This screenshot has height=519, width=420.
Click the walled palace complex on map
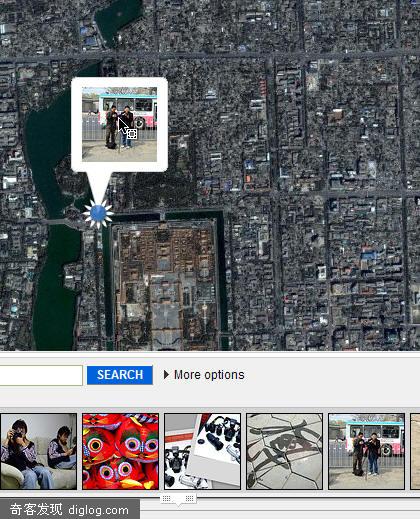pos(165,283)
